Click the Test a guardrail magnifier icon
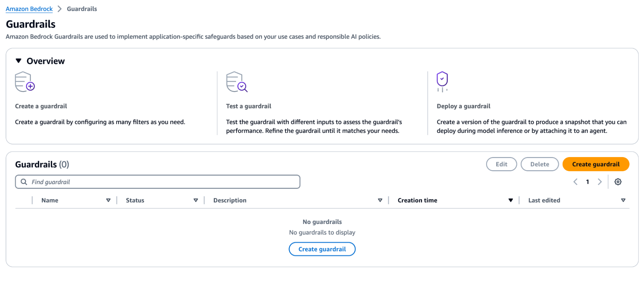Viewport: 644px width, 289px height. coord(236,82)
